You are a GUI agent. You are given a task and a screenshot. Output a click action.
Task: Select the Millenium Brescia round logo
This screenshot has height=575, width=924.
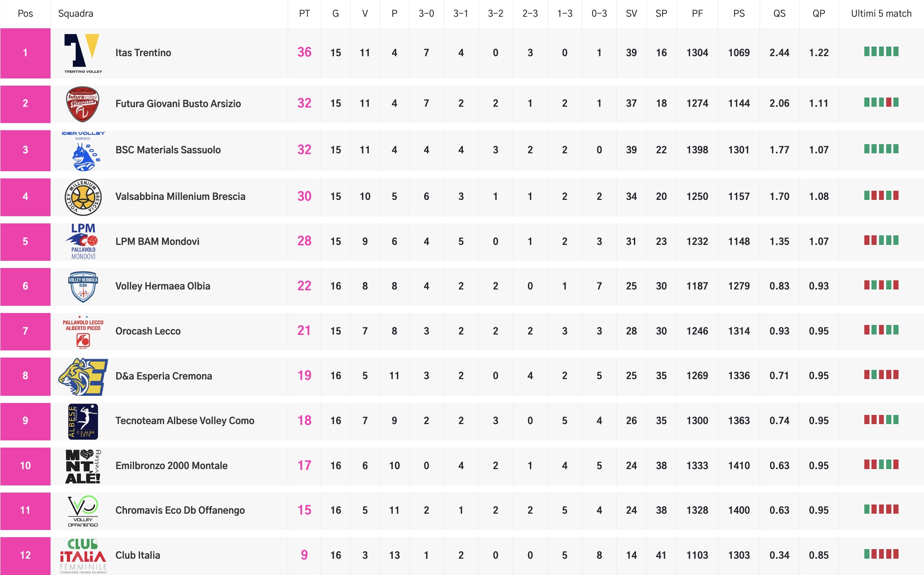tap(83, 197)
